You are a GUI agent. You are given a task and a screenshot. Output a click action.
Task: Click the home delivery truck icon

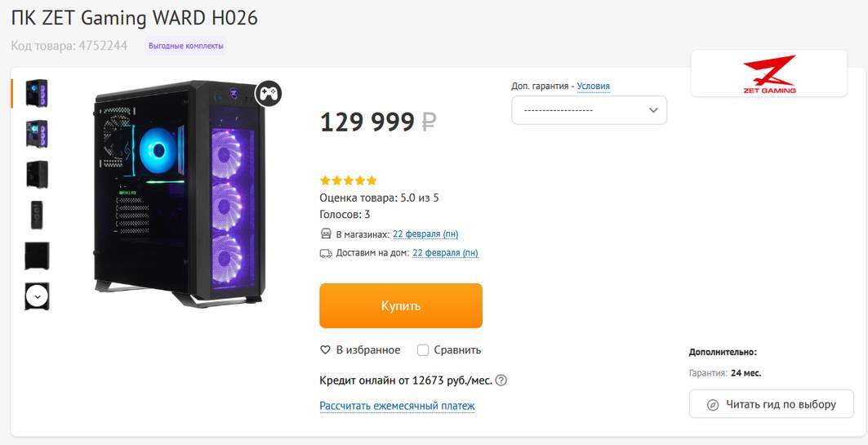[x=326, y=253]
